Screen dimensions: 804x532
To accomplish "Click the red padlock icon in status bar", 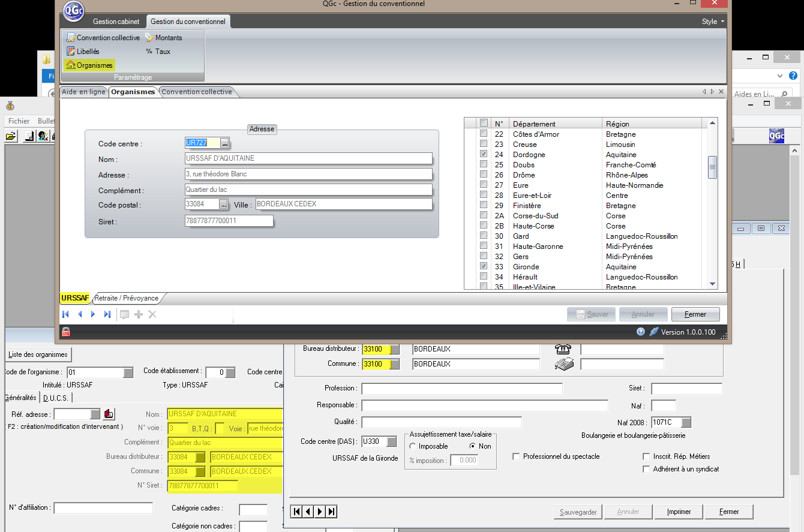I will (66, 332).
